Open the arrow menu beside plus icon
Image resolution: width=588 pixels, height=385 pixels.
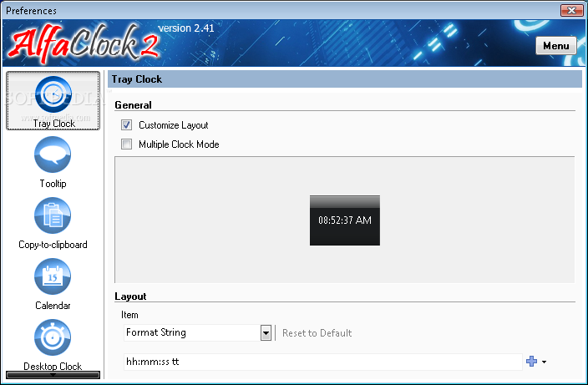pos(544,362)
